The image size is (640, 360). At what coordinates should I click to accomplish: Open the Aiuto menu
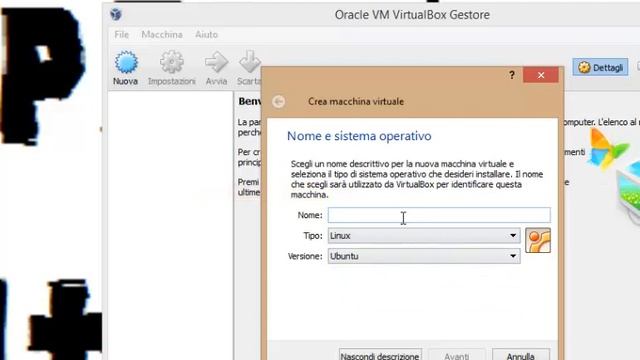point(207,35)
